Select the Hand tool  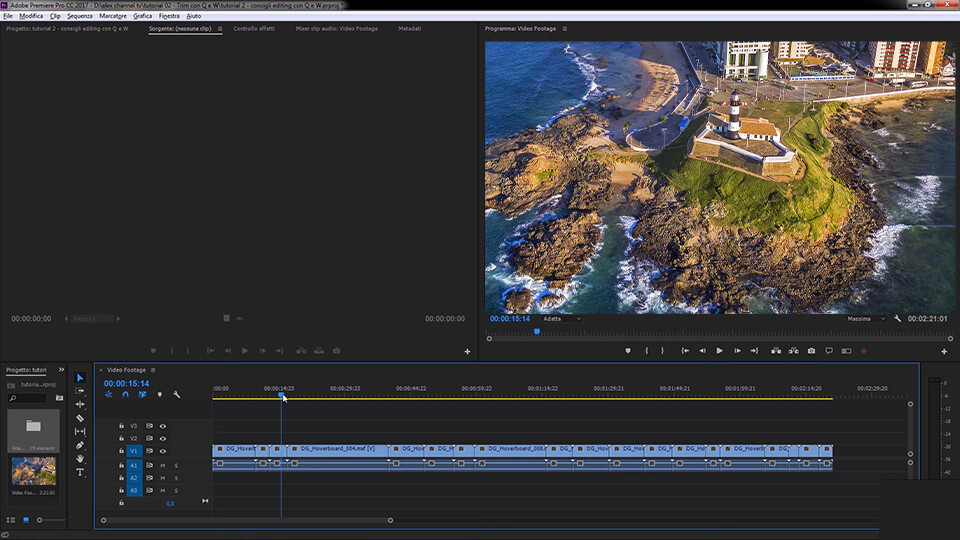pos(80,459)
